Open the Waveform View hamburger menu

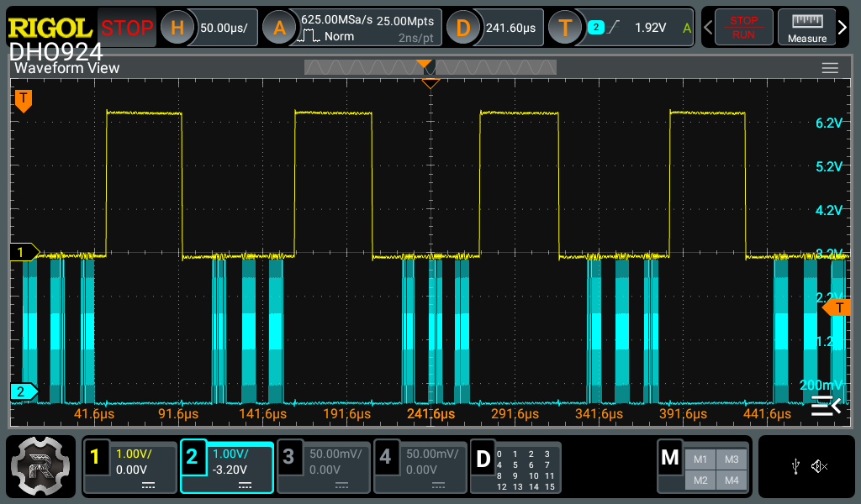[830, 68]
